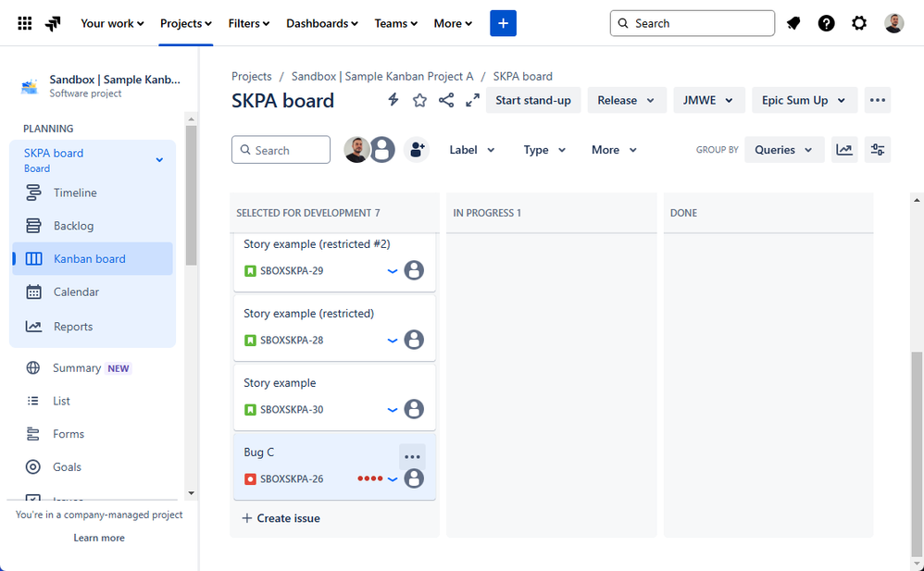Screen dimensions: 924x571
Task: Enter full screen with expand arrows icon
Action: (x=472, y=100)
